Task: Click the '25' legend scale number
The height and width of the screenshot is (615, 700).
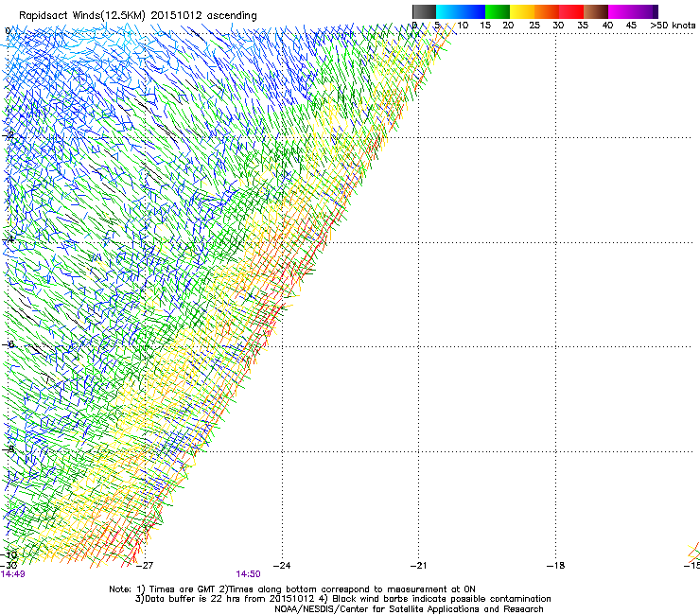Action: click(534, 26)
